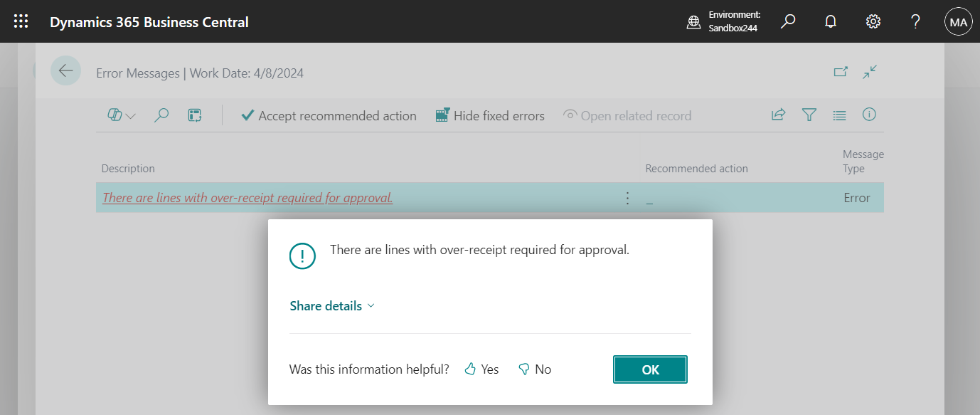980x415 pixels.
Task: Open the Microsoft app launcher grid
Action: coord(21,21)
